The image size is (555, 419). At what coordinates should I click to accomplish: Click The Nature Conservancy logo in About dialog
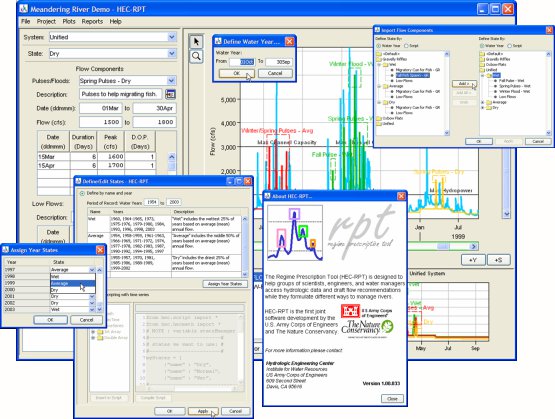click(367, 328)
